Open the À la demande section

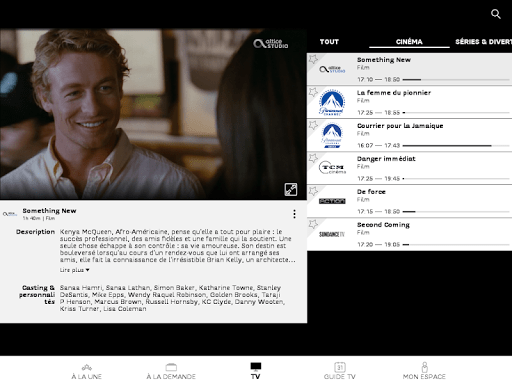tap(171, 372)
